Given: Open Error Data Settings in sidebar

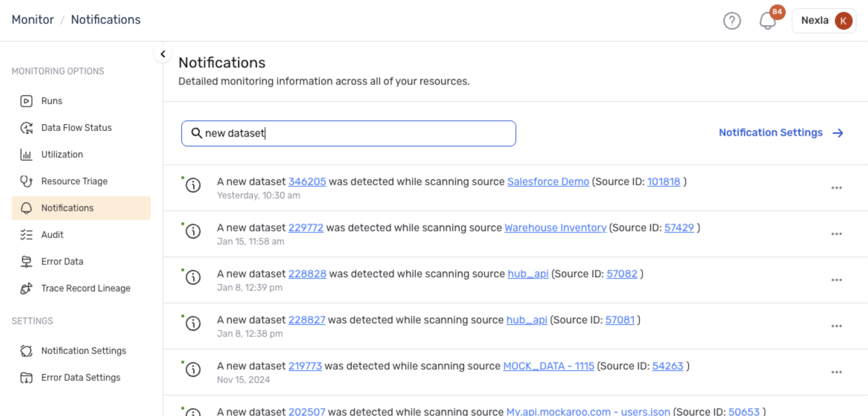Looking at the screenshot, I should (80, 378).
